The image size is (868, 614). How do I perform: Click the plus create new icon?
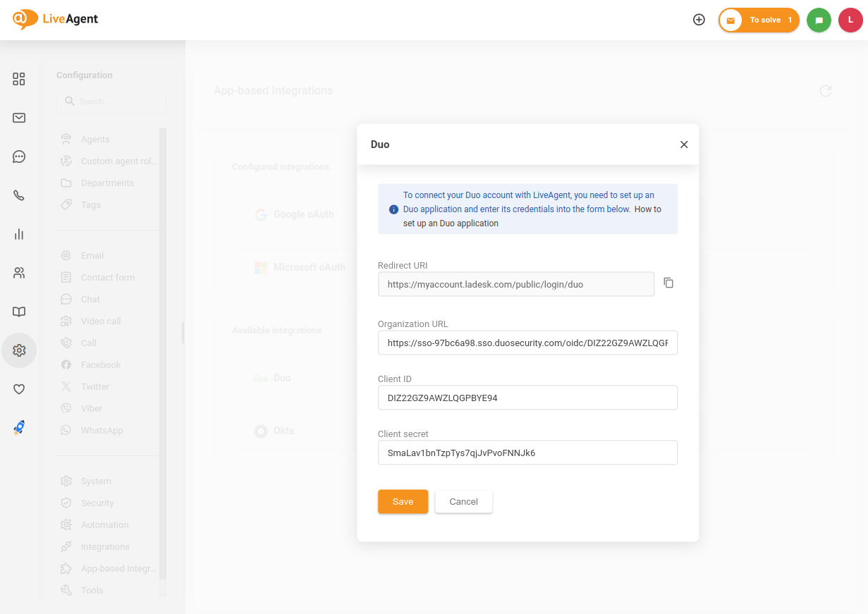(x=699, y=20)
